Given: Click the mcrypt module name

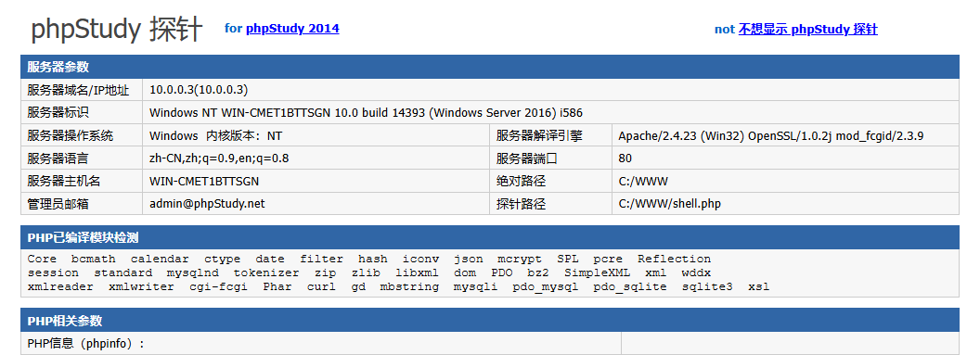Looking at the screenshot, I should [520, 259].
